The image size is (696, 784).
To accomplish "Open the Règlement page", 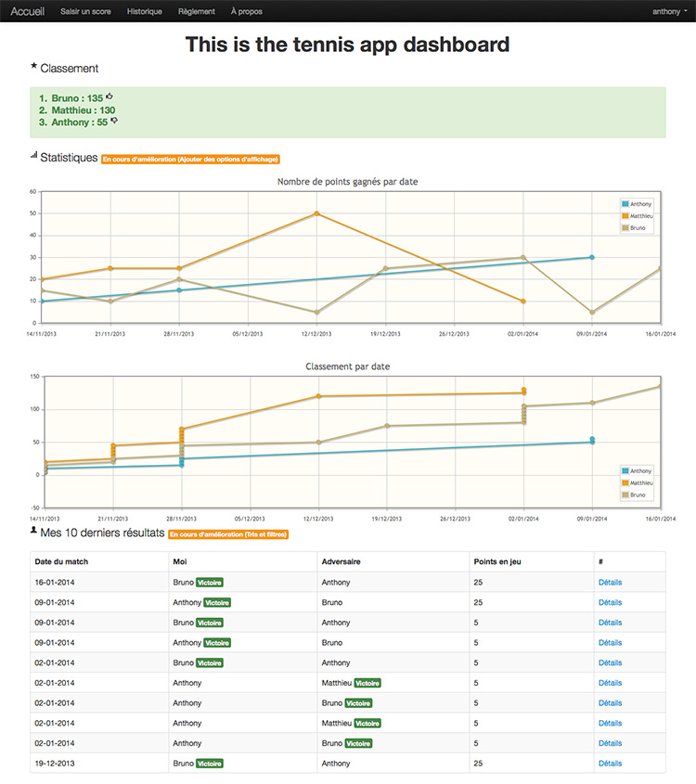I will click(197, 11).
